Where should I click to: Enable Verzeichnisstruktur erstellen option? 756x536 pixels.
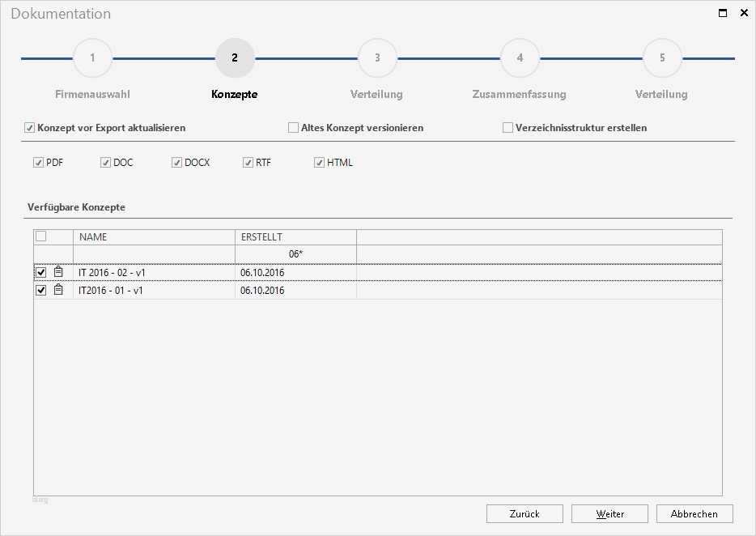pos(508,128)
